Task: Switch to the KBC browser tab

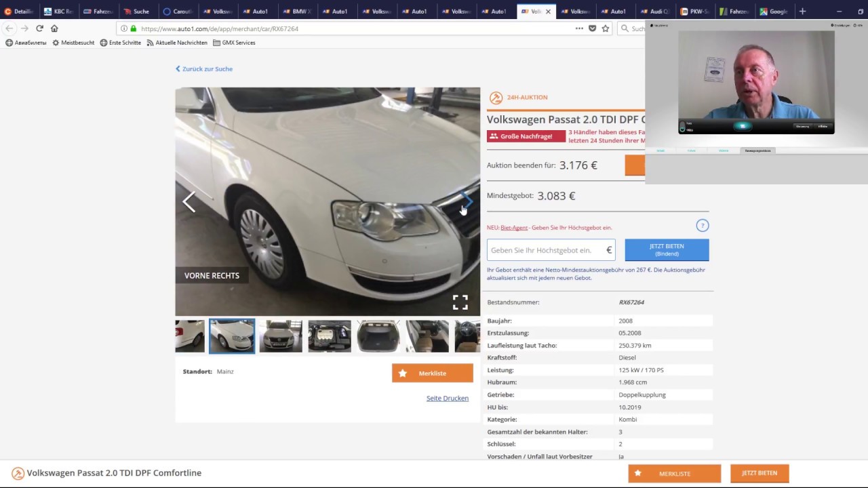Action: (x=58, y=11)
